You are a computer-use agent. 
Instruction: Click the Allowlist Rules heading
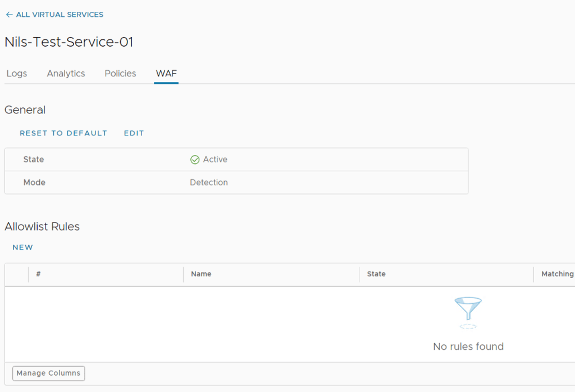click(x=42, y=226)
